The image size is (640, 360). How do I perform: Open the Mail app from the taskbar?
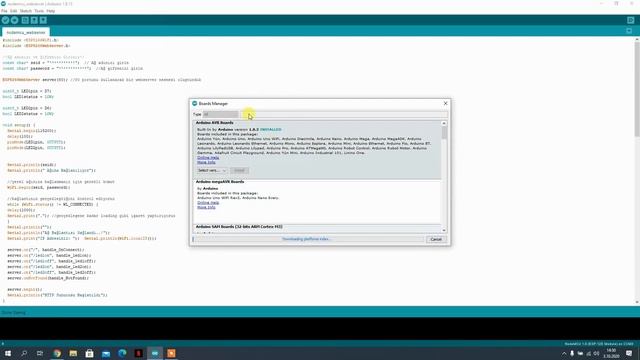click(x=106, y=353)
